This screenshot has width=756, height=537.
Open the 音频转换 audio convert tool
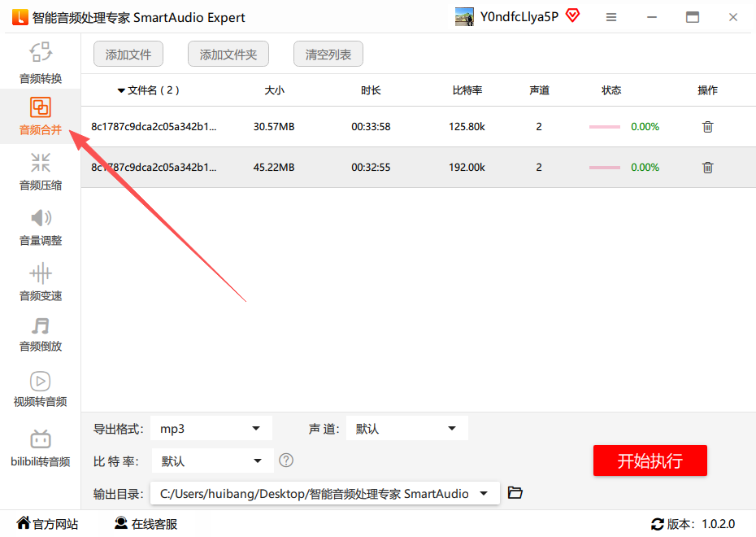(41, 62)
